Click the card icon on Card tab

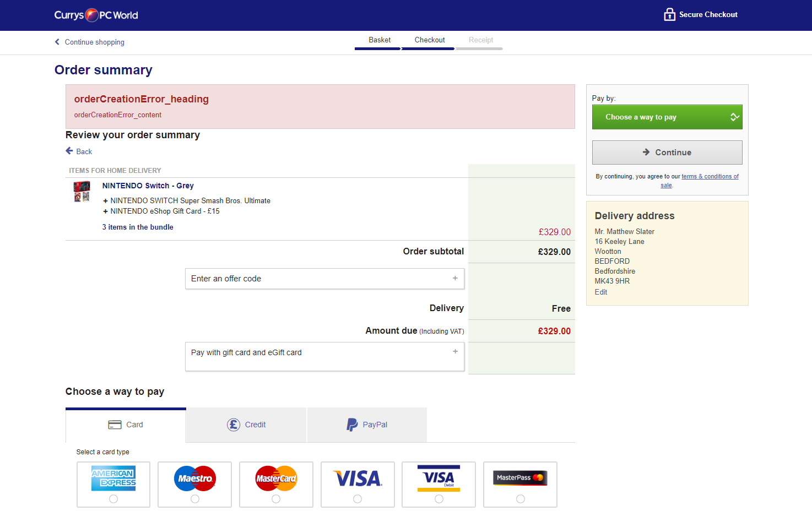[x=115, y=425]
